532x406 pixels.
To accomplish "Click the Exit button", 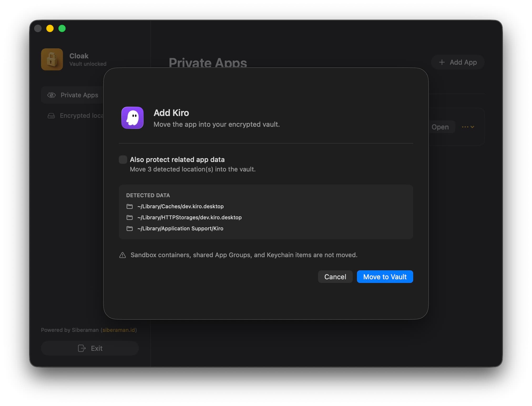I will tap(90, 348).
